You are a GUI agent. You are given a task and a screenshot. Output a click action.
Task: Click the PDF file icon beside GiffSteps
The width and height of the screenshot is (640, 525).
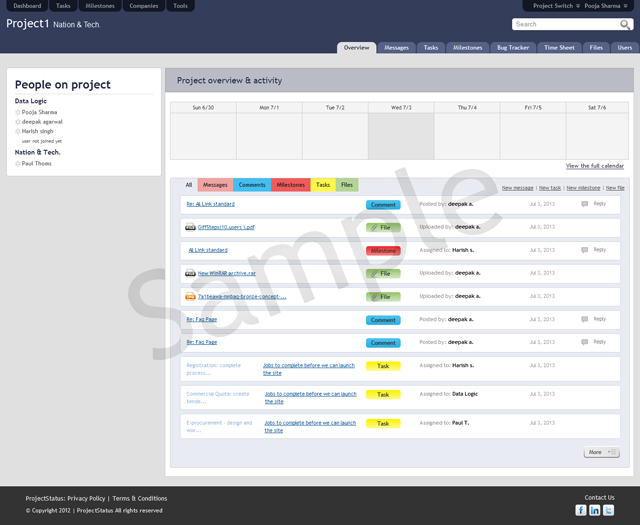pyautogui.click(x=191, y=227)
